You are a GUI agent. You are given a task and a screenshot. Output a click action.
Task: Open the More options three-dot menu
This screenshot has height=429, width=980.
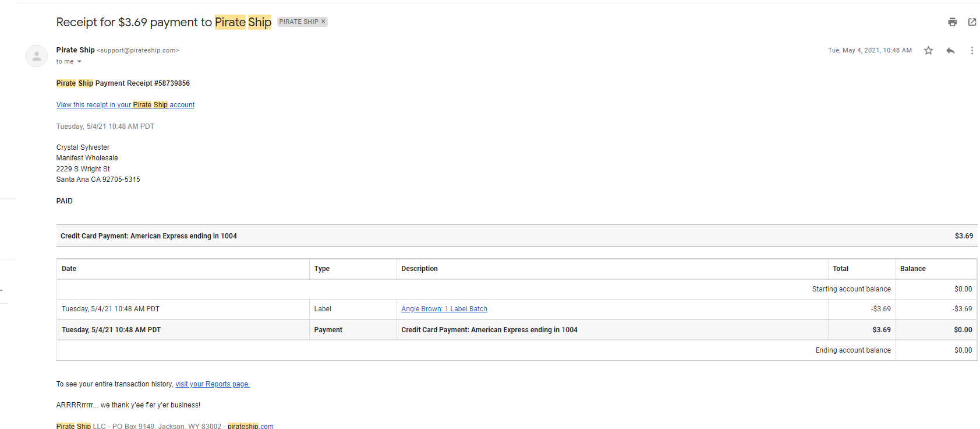pyautogui.click(x=972, y=51)
